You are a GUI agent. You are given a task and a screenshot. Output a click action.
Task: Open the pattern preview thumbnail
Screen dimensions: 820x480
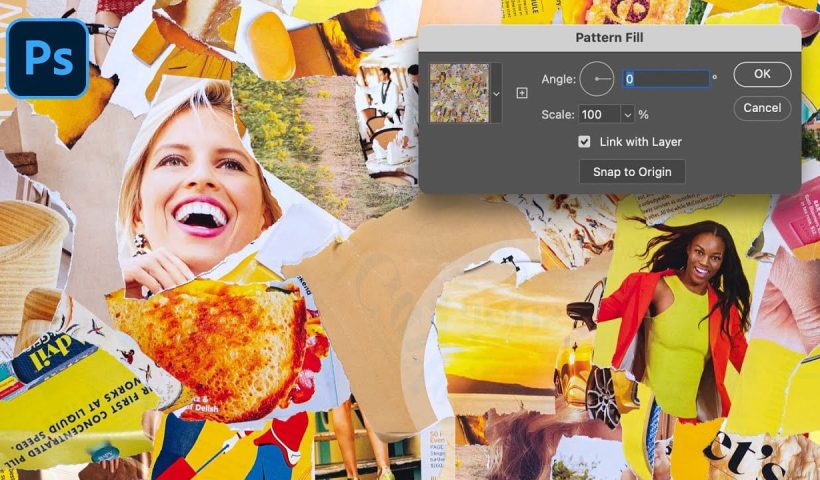click(x=459, y=93)
